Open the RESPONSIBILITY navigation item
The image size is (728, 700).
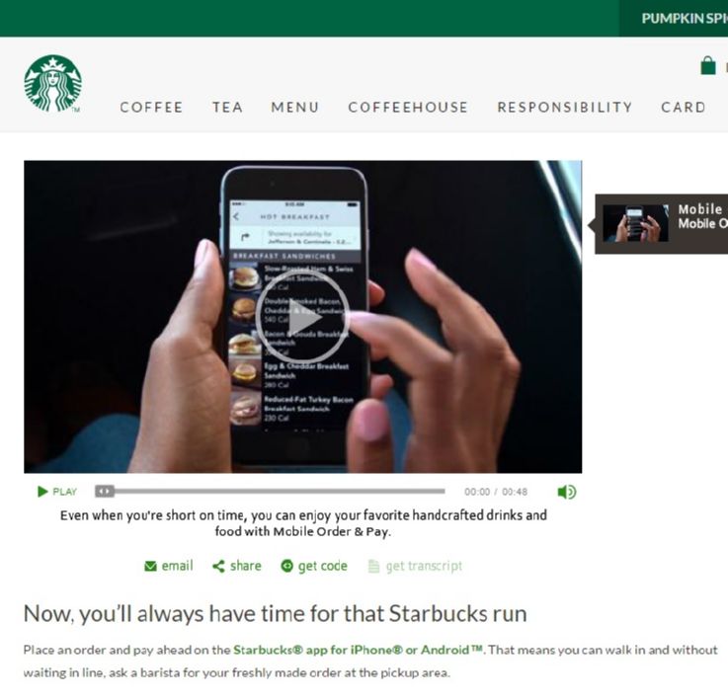[x=565, y=108]
